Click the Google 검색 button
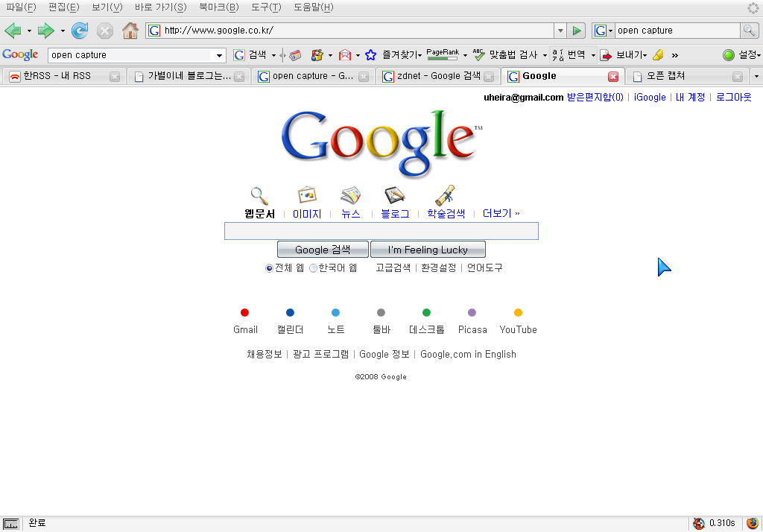Viewport: 763px width, 532px height. click(323, 250)
